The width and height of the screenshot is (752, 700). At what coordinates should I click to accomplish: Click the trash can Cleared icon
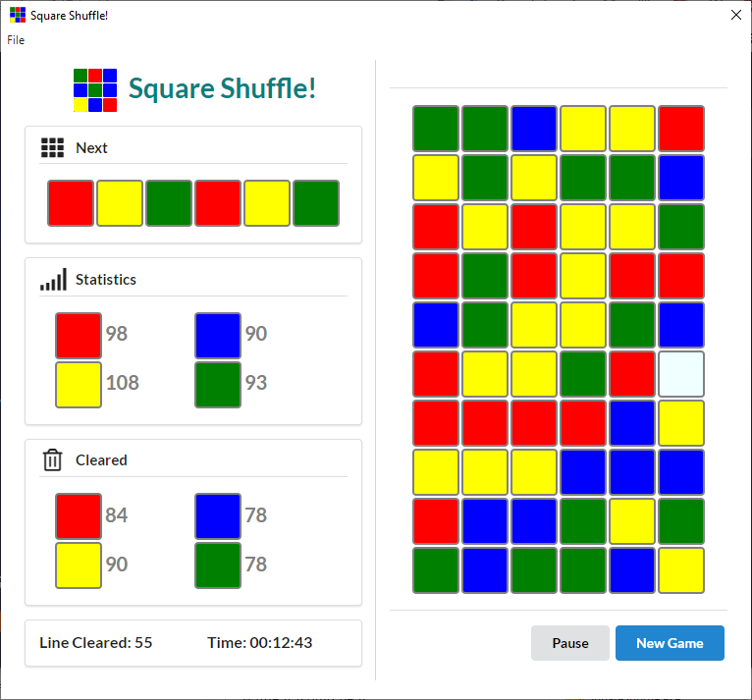[x=52, y=460]
